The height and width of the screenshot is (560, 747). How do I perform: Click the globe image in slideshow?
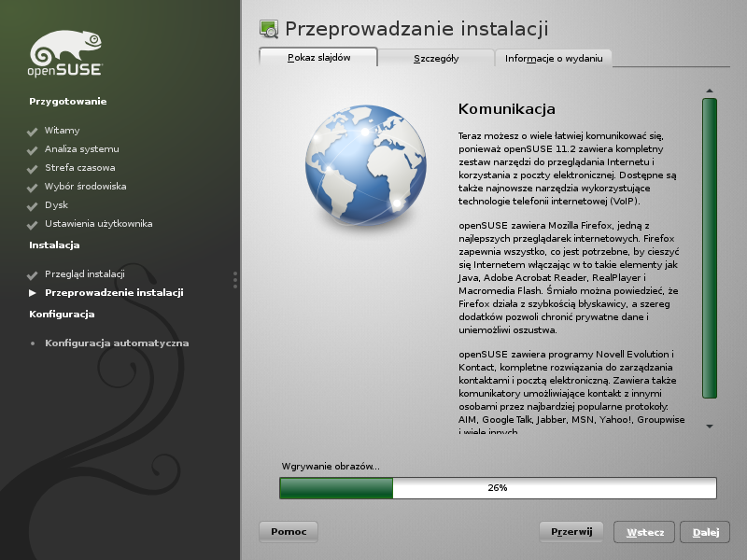pos(358,167)
